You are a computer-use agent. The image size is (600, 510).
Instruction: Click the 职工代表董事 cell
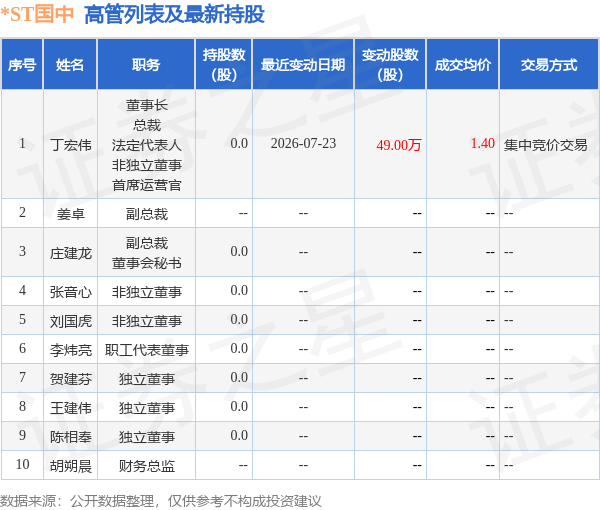tap(147, 350)
